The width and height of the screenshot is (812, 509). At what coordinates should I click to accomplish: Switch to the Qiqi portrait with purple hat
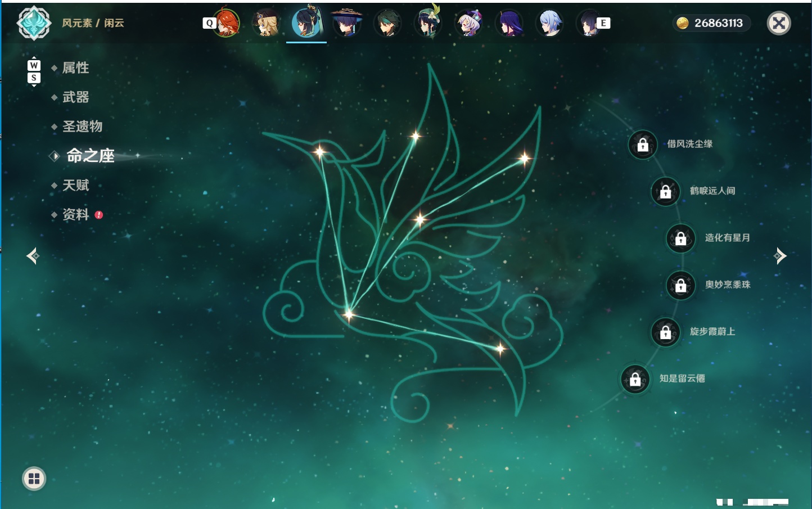click(468, 23)
